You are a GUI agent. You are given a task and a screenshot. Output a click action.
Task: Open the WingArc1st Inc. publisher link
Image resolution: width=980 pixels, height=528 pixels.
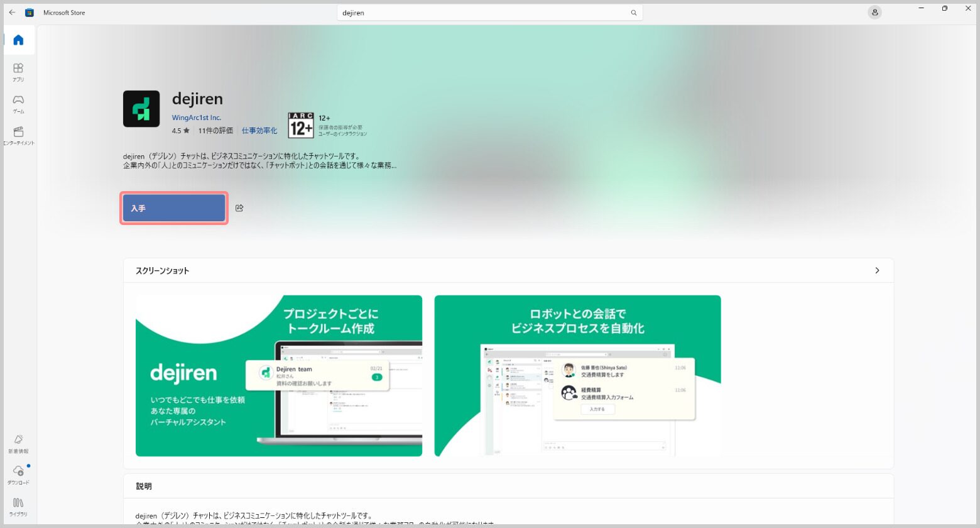(x=197, y=118)
